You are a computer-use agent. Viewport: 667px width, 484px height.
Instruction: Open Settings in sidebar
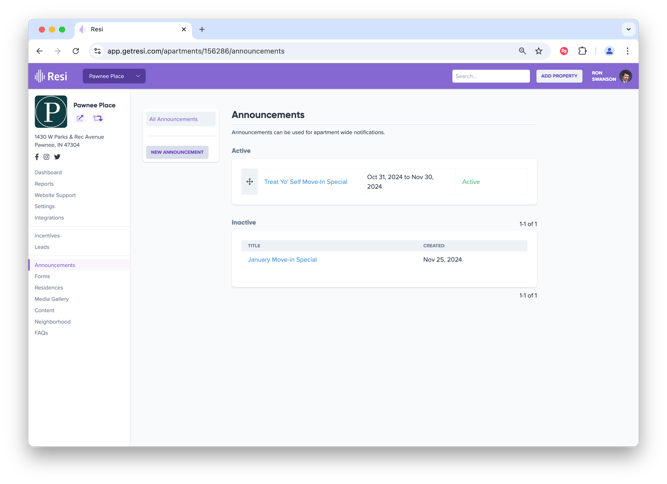[x=45, y=206]
